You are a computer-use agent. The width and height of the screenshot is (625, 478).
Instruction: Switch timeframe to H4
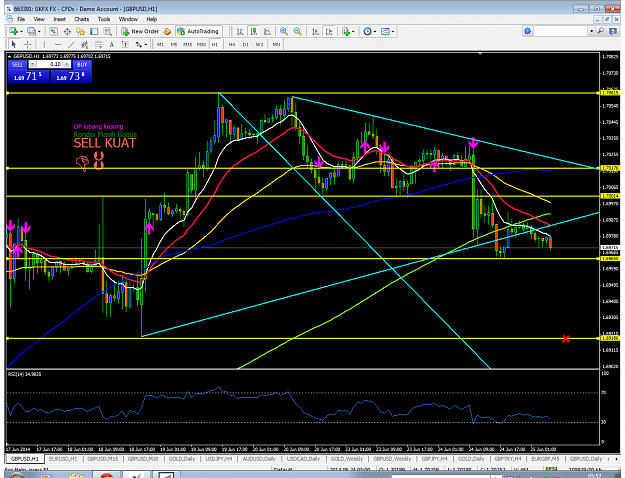pos(232,45)
